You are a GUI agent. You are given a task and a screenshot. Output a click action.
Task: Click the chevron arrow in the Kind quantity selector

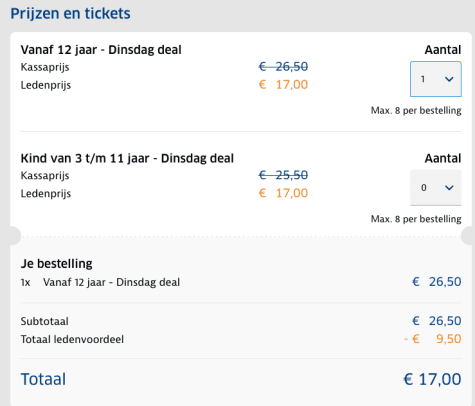coord(449,188)
